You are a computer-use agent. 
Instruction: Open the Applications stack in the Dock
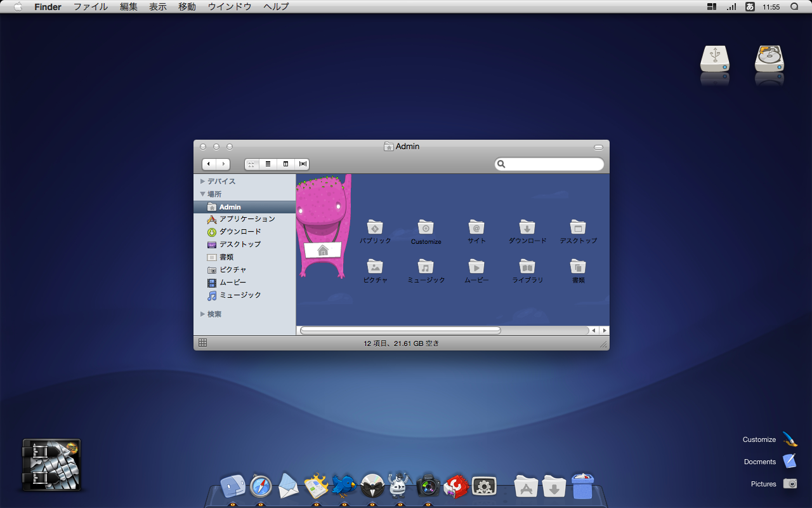pyautogui.click(x=526, y=487)
